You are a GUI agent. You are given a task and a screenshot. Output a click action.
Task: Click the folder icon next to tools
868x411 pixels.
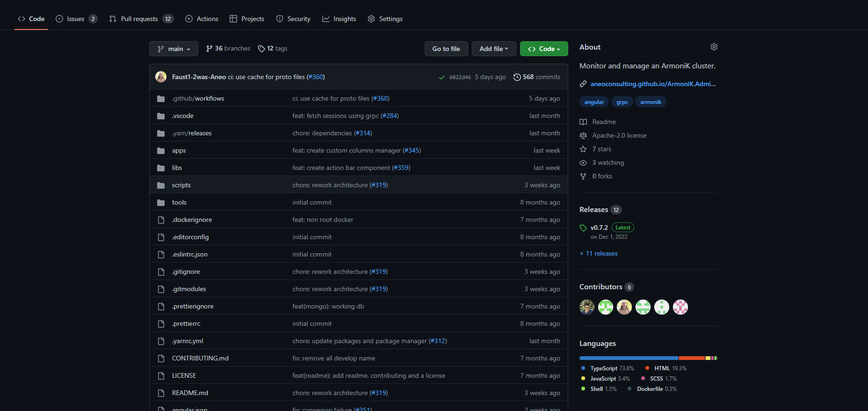(x=161, y=203)
